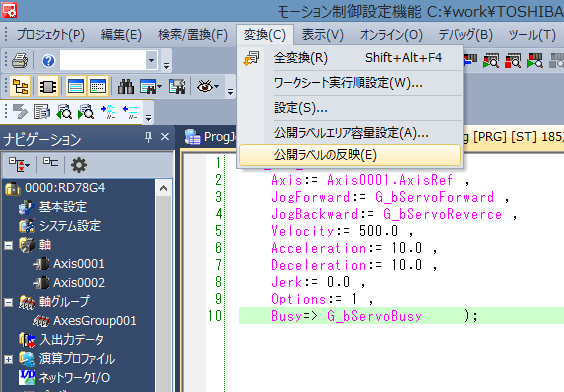The width and height of the screenshot is (564, 392).
Task: Click the gray pencil edit icon
Action: coord(20,112)
